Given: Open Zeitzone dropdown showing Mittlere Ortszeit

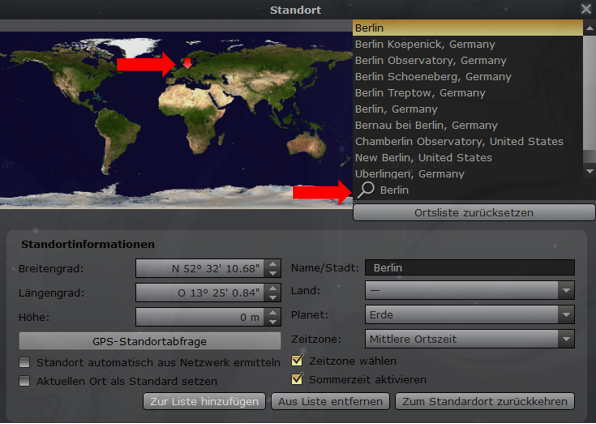Looking at the screenshot, I should pyautogui.click(x=470, y=339).
